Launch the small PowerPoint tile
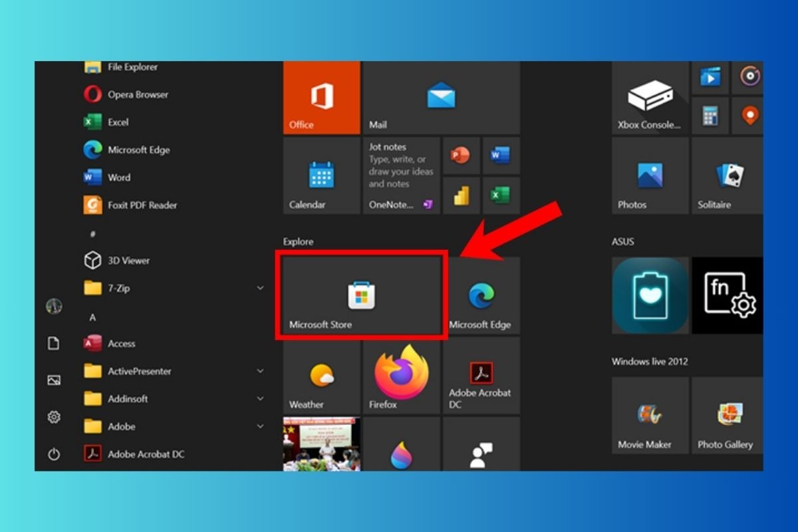The height and width of the screenshot is (532, 798). [x=460, y=156]
